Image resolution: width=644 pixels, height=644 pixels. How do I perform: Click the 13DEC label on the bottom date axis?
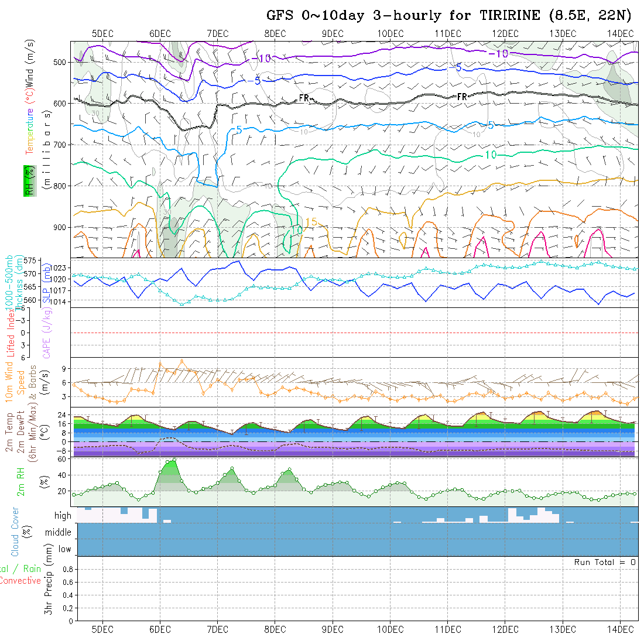pos(563,629)
